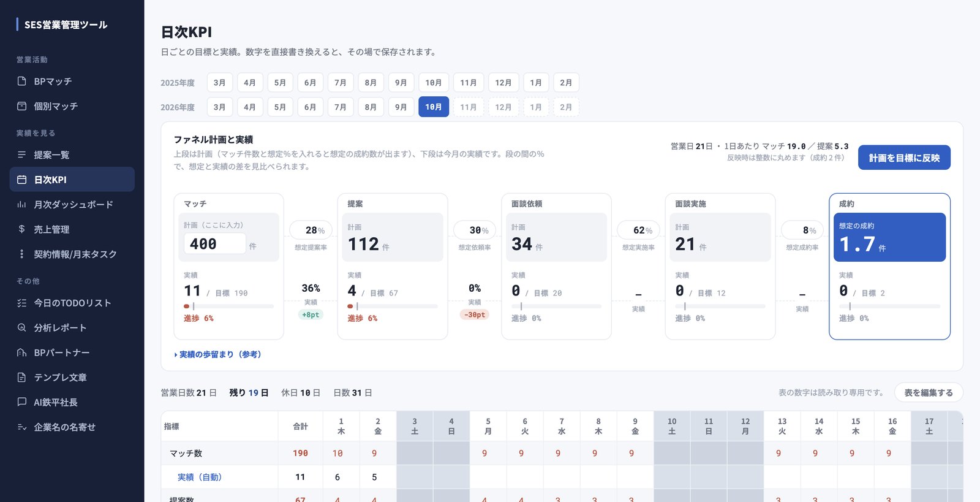Click the -30pt badge

pos(475,314)
